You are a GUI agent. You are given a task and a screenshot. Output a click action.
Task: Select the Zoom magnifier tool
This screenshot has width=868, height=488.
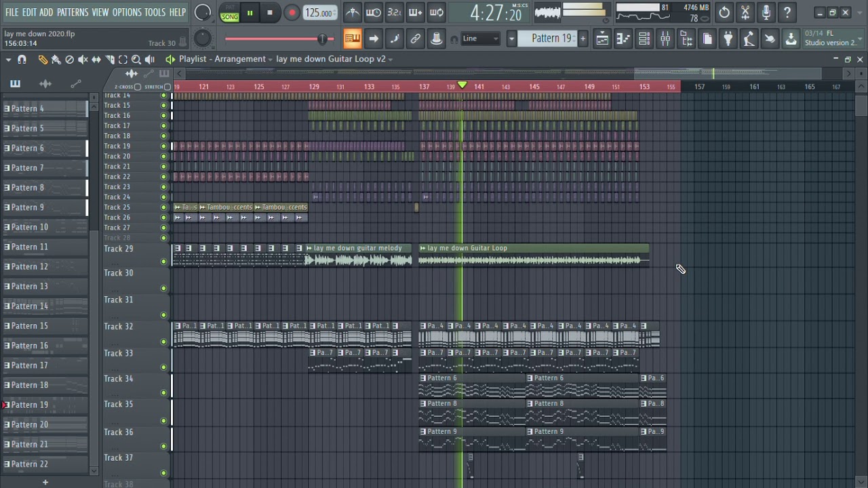tap(136, 60)
